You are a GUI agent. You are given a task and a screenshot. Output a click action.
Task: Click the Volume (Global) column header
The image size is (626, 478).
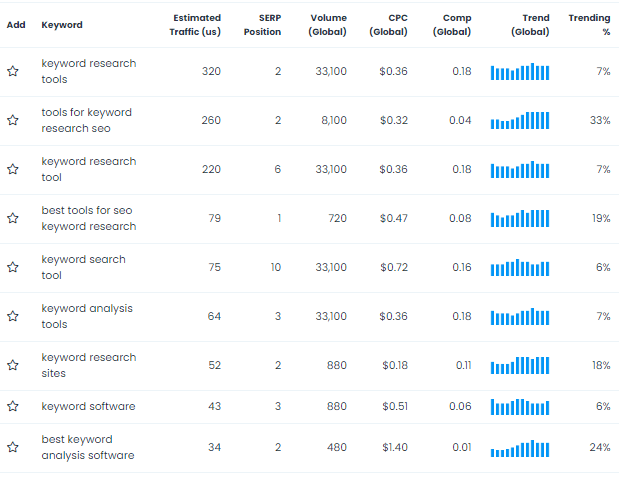tap(327, 25)
